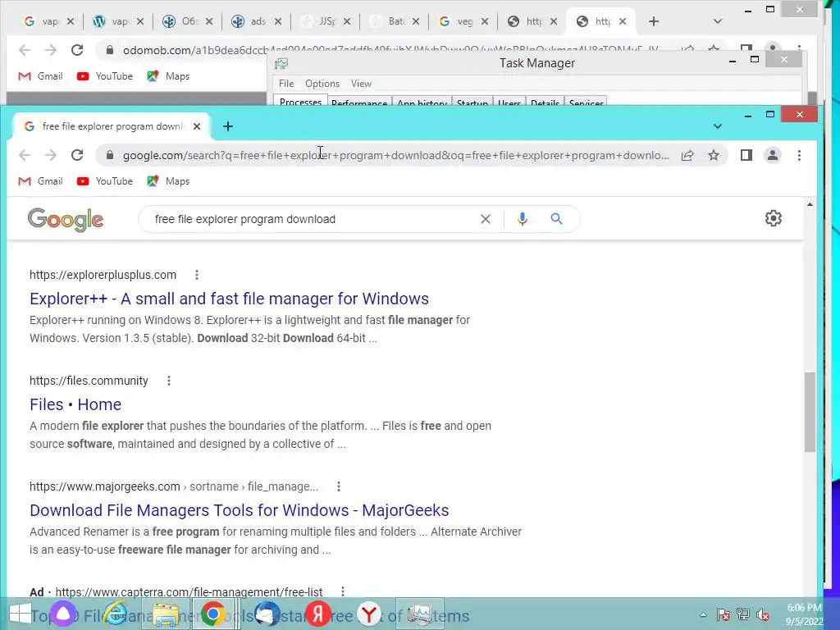Screen dimensions: 840x630
Task: Submit search with magnifier icon
Action: pos(557,218)
